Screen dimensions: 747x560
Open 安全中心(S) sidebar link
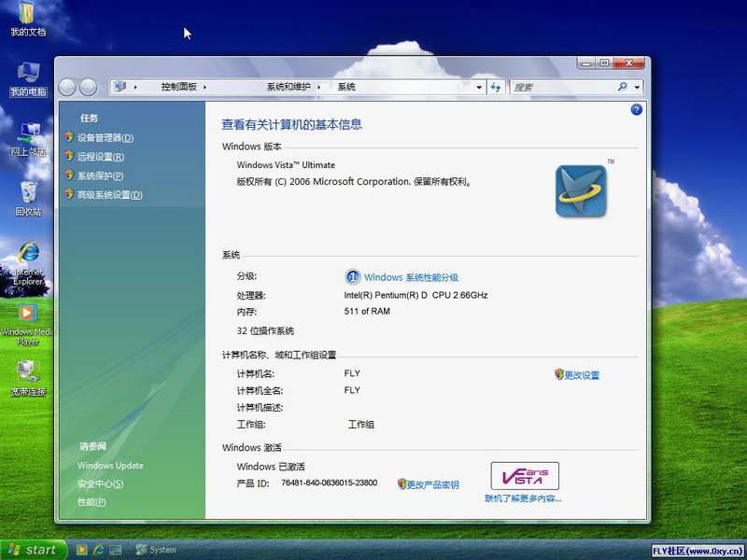coord(101,483)
